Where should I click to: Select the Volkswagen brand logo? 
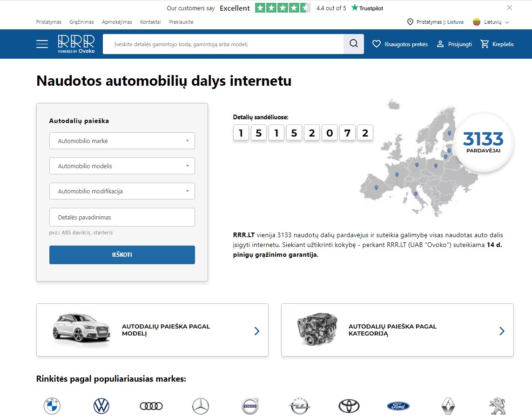(x=101, y=406)
